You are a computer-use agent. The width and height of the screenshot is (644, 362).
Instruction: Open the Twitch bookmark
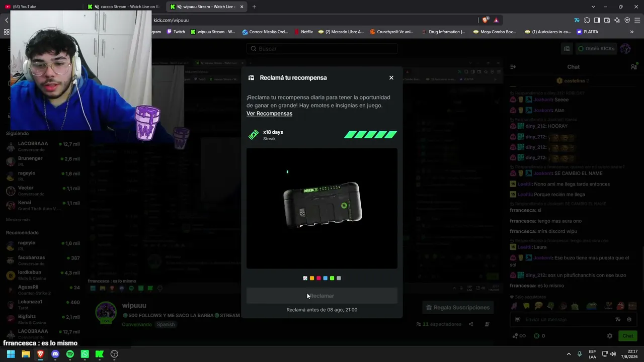pos(176,32)
